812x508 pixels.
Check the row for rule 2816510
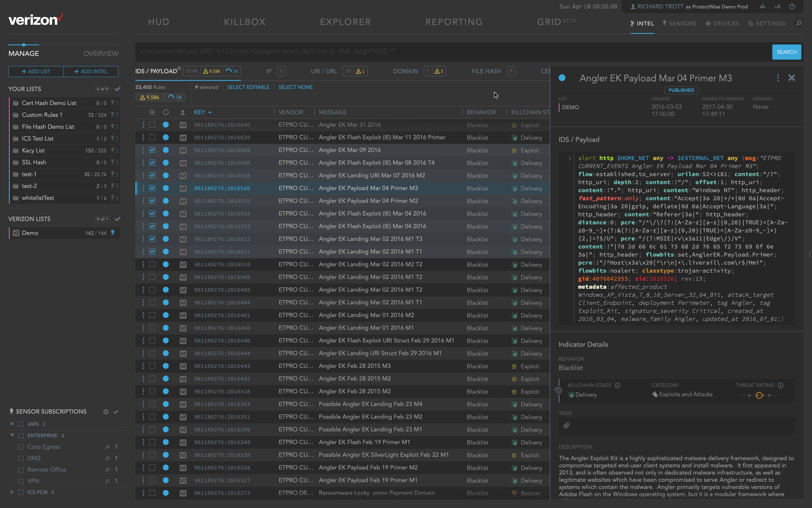click(152, 264)
